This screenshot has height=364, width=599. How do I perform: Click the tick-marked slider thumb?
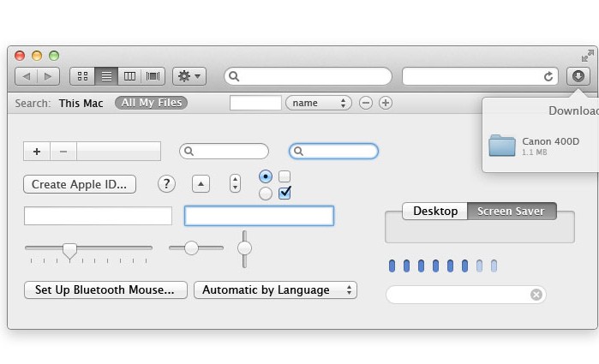[69, 251]
